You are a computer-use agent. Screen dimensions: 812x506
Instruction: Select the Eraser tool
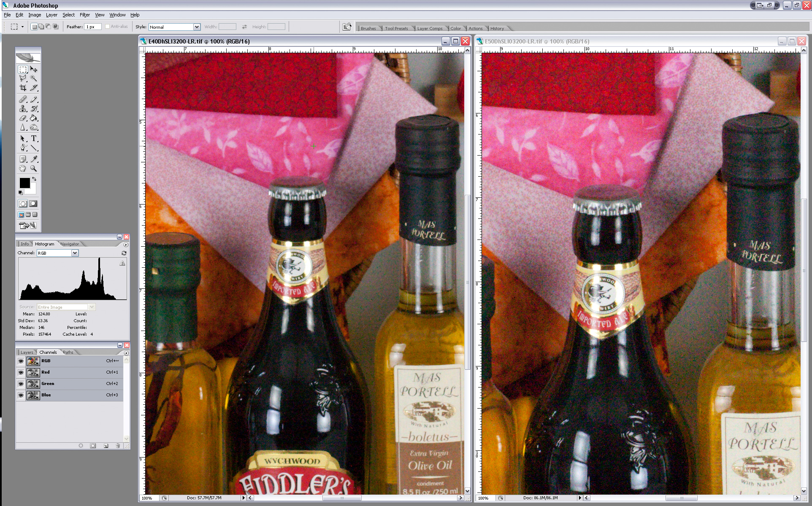23,118
